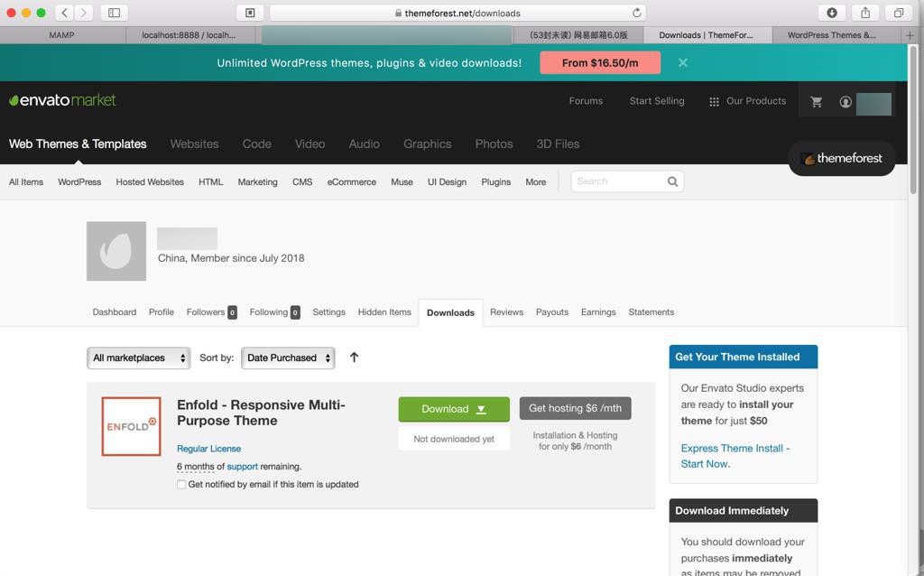The width and height of the screenshot is (924, 576).
Task: Click the Envato Market logo
Action: coord(62,100)
